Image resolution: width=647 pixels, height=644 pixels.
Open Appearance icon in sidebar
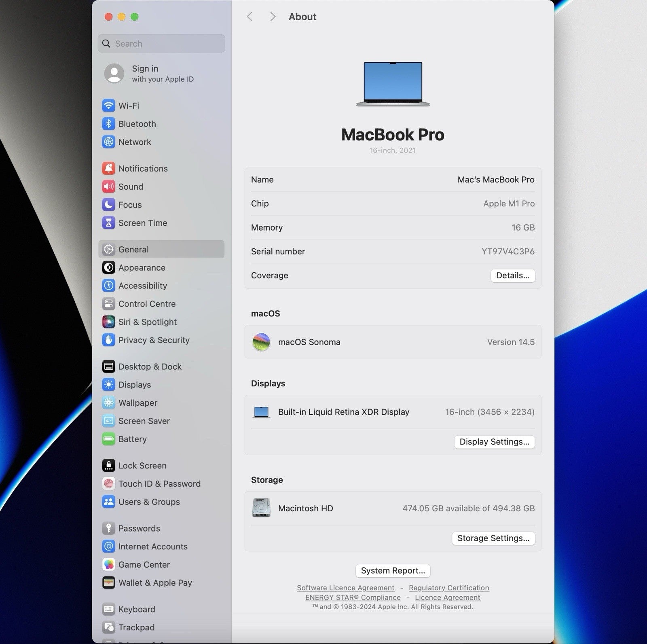(108, 267)
